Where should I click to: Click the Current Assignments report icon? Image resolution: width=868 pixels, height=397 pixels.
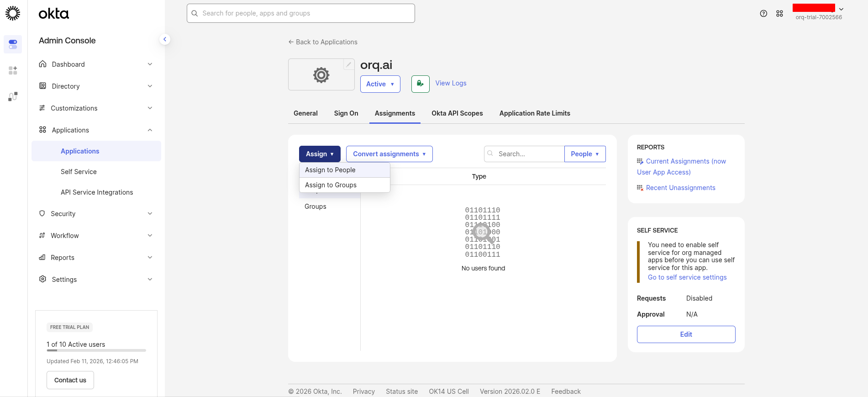[x=640, y=161]
